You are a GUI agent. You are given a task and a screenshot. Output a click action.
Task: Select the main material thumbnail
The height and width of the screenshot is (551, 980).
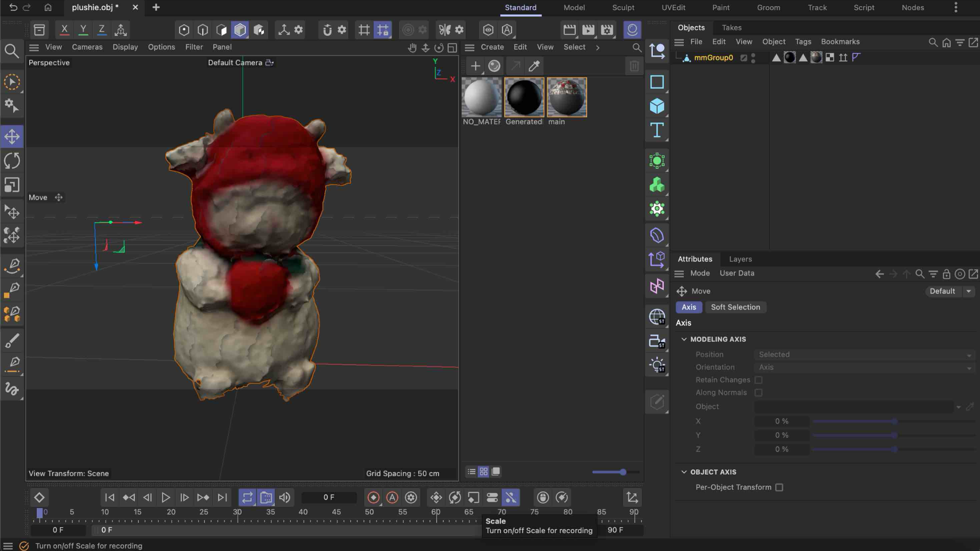pyautogui.click(x=567, y=97)
